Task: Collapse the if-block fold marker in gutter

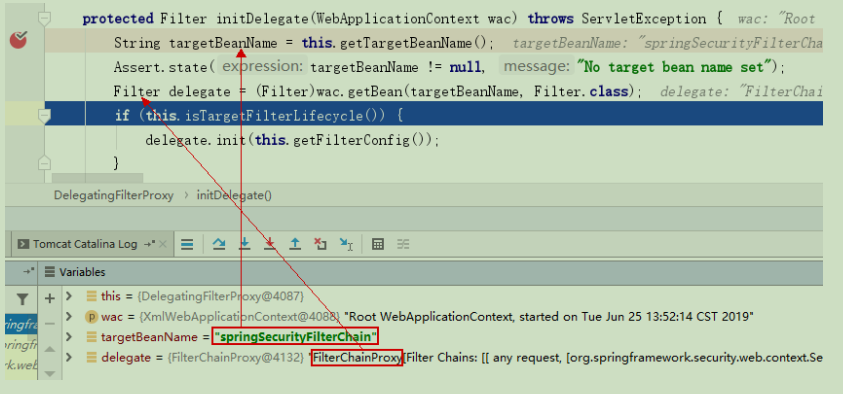Action: tap(45, 115)
